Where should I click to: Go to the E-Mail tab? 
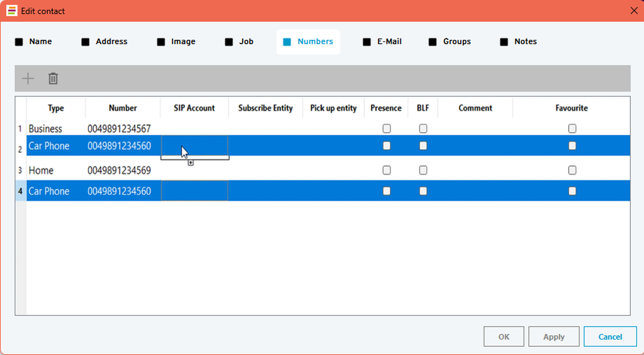(382, 42)
